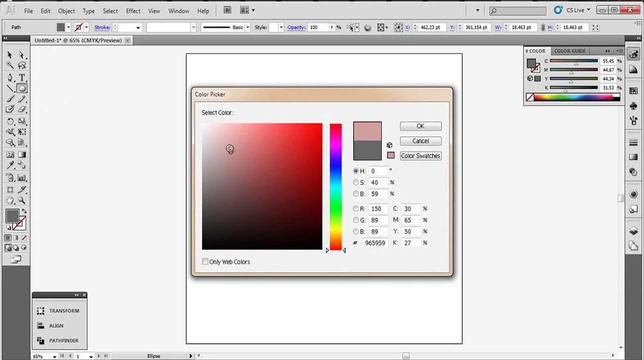
Task: Select the B (brightness) radio button
Action: (356, 194)
